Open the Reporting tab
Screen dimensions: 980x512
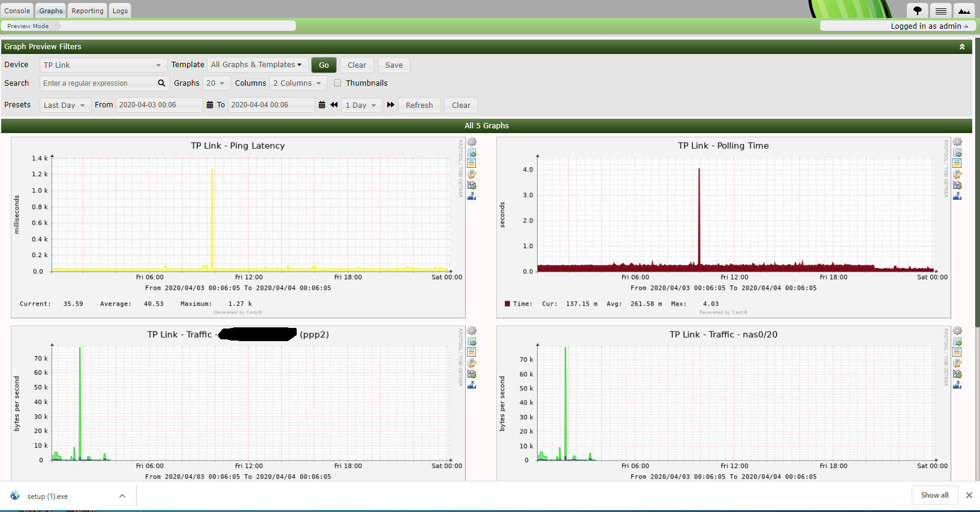pyautogui.click(x=88, y=11)
